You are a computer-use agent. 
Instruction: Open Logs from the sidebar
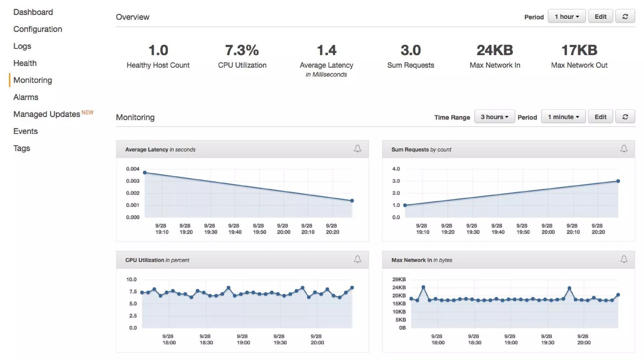22,46
